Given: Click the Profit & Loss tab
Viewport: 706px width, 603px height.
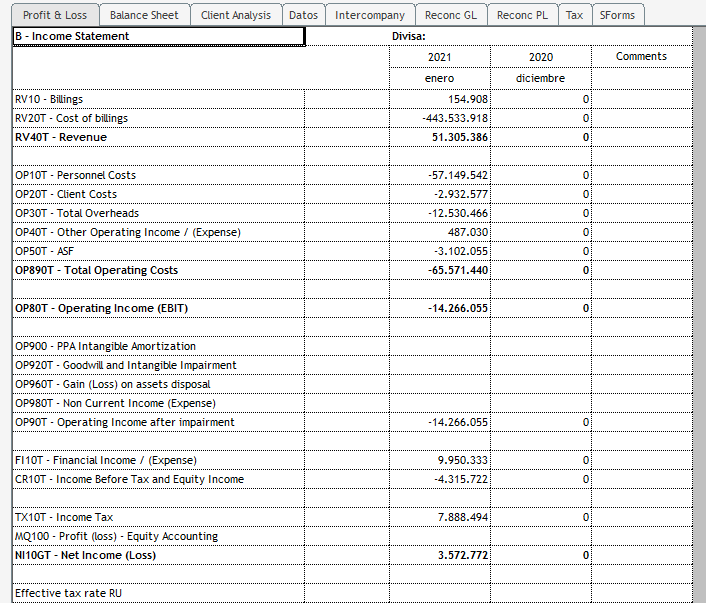Looking at the screenshot, I should pyautogui.click(x=56, y=15).
